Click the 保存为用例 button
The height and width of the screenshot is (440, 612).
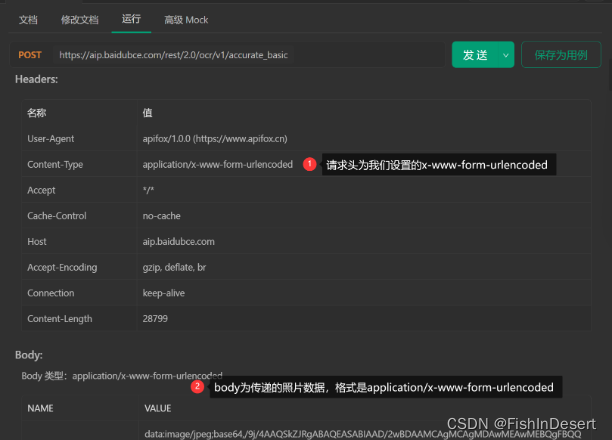[x=561, y=55]
